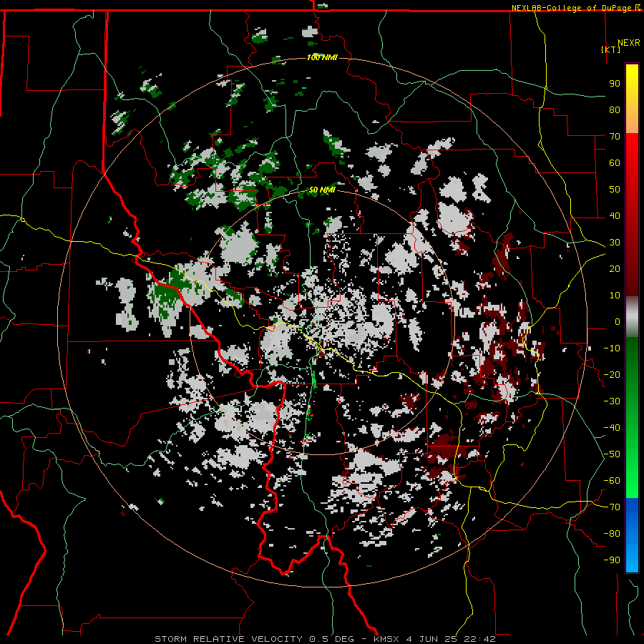The height and width of the screenshot is (644, 644).
Task: Click the blue bottom segment of color bar
Action: tap(632, 535)
